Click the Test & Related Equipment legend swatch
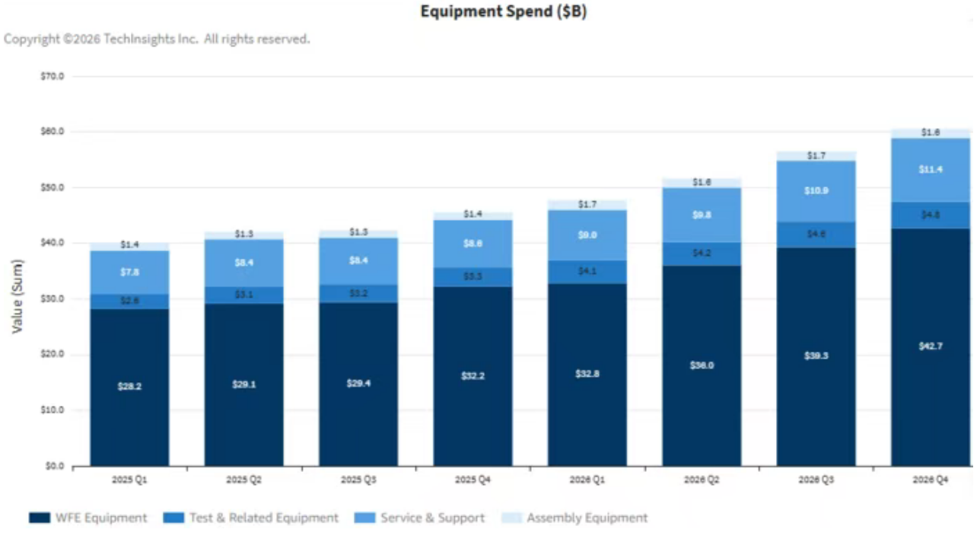The image size is (980, 539). (x=173, y=518)
